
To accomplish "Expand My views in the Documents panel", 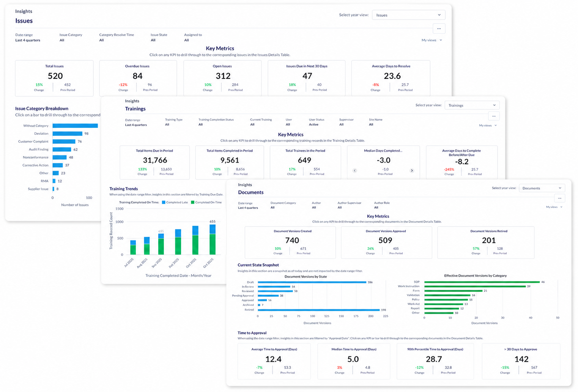I will (554, 207).
